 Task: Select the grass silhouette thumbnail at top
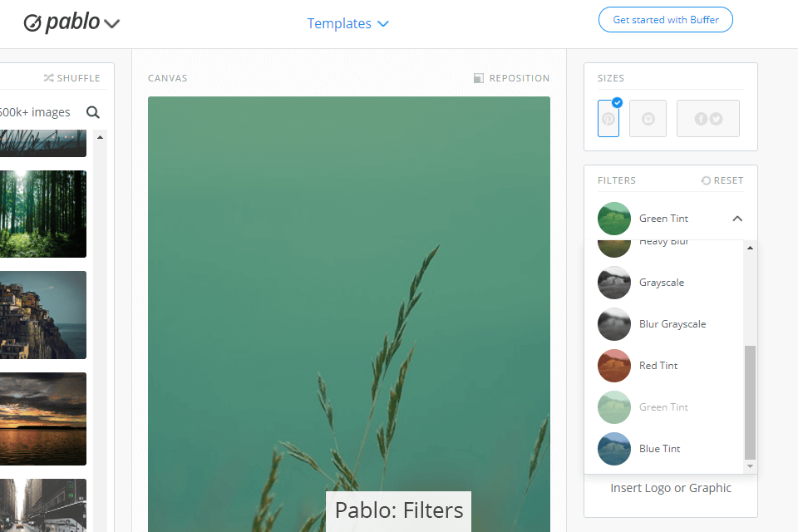click(42, 143)
